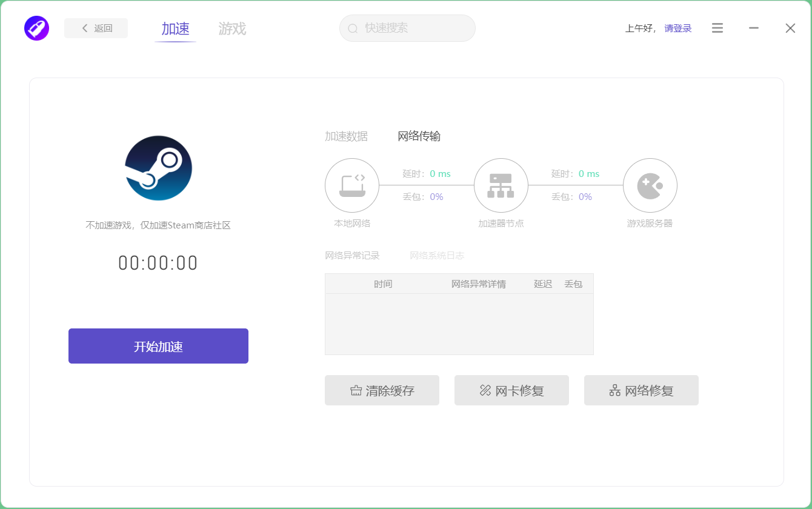
Task: Select the 网络传输 tab
Action: (x=419, y=136)
